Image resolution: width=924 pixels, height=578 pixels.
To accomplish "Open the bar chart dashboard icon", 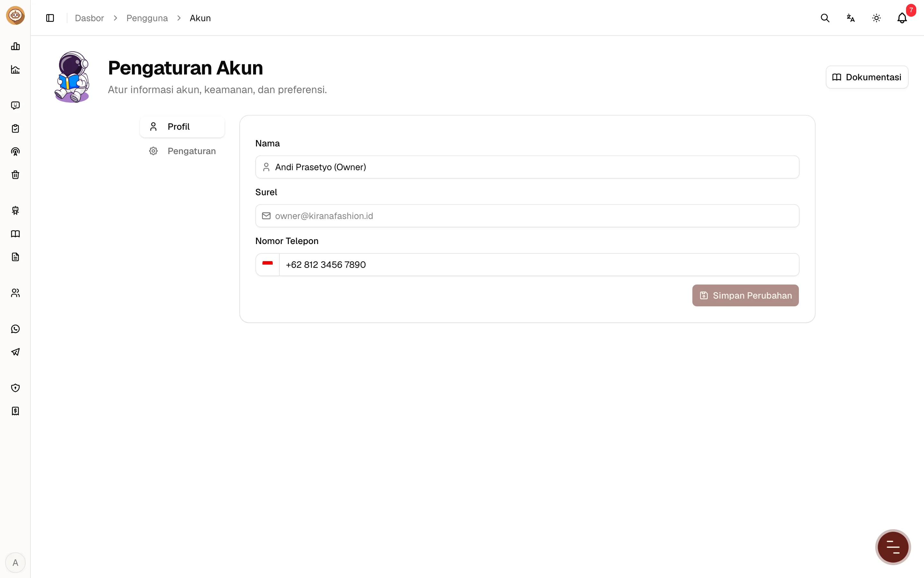I will click(15, 46).
